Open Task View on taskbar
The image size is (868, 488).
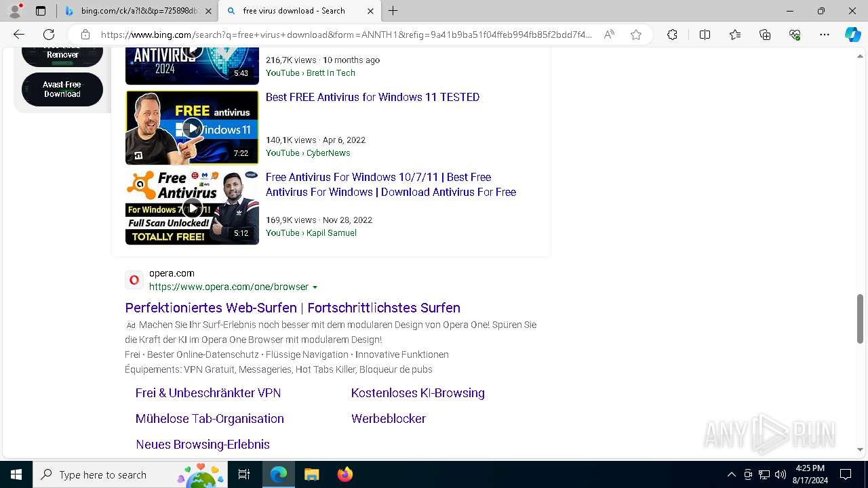point(244,474)
